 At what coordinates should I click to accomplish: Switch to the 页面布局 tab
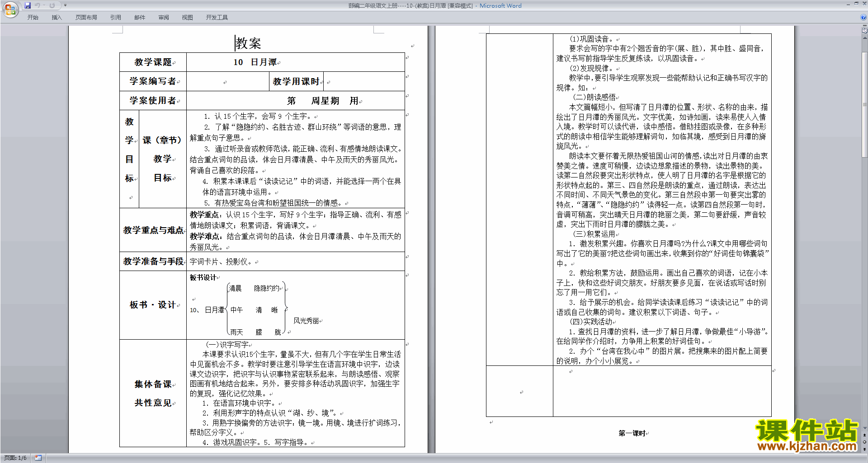(x=86, y=17)
